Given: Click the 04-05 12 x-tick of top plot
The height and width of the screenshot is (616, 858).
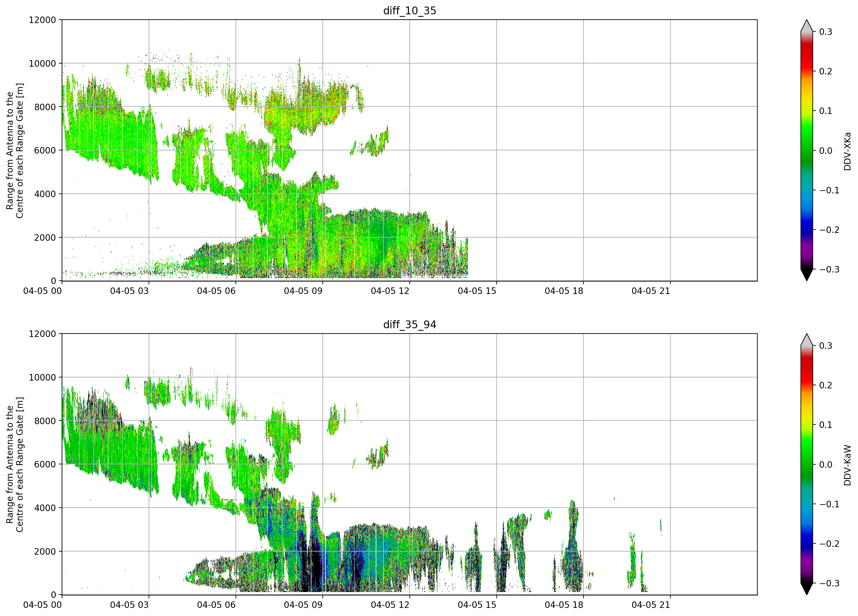Looking at the screenshot, I should (x=390, y=291).
